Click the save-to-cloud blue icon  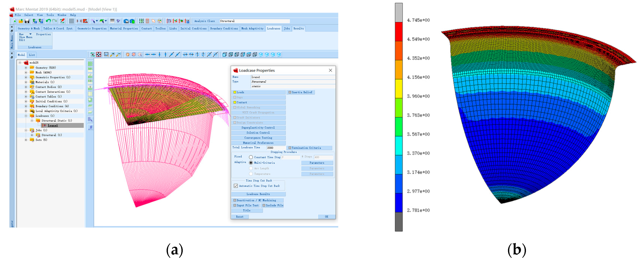(x=126, y=21)
